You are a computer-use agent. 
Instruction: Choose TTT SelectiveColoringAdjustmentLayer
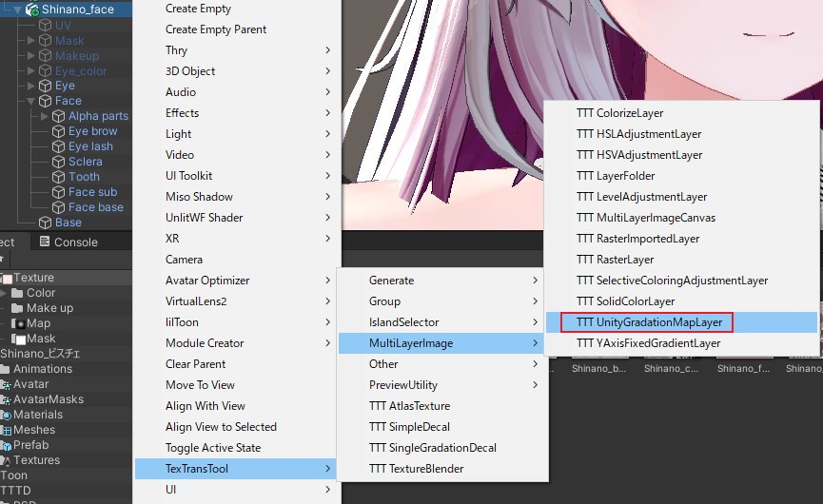point(682,281)
